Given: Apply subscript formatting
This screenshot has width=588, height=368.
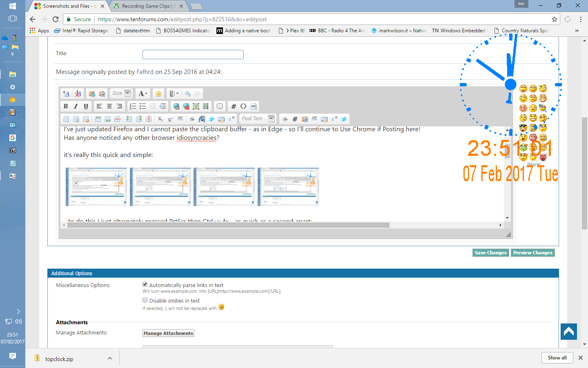Looking at the screenshot, I should 160,119.
